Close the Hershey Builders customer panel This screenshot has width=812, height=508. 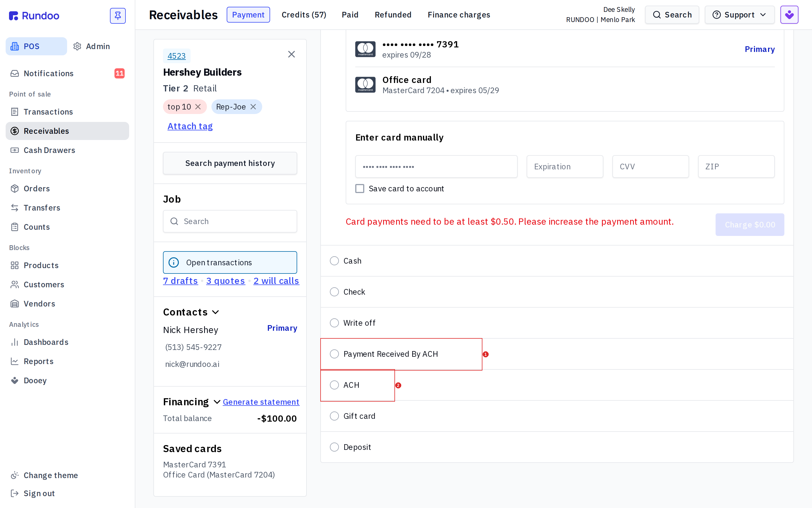point(291,54)
